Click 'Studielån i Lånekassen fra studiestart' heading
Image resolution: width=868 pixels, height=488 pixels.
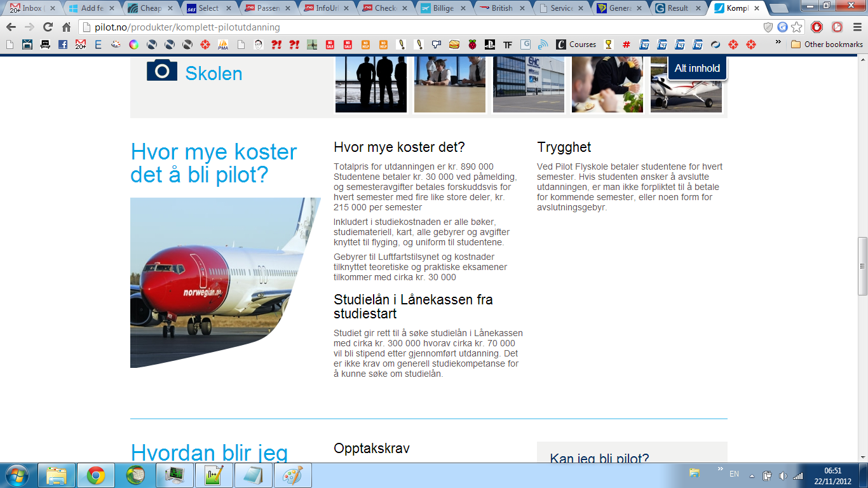413,306
